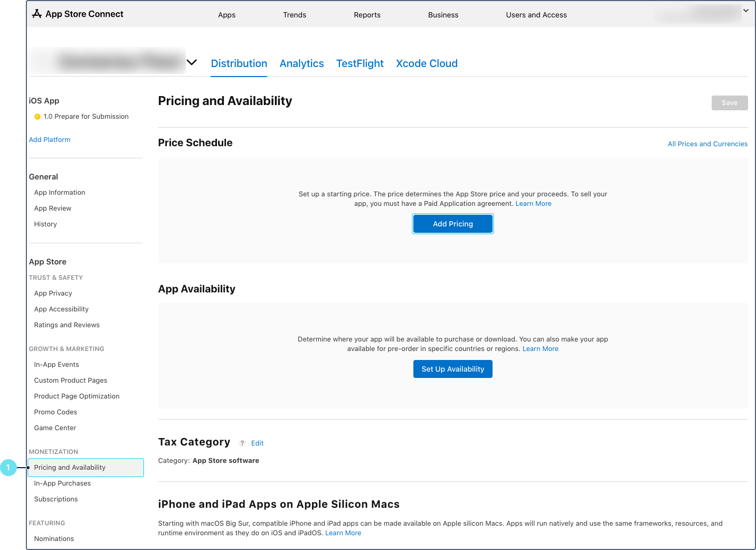Click the App Store sidebar heading
The image size is (756, 550).
pos(48,262)
